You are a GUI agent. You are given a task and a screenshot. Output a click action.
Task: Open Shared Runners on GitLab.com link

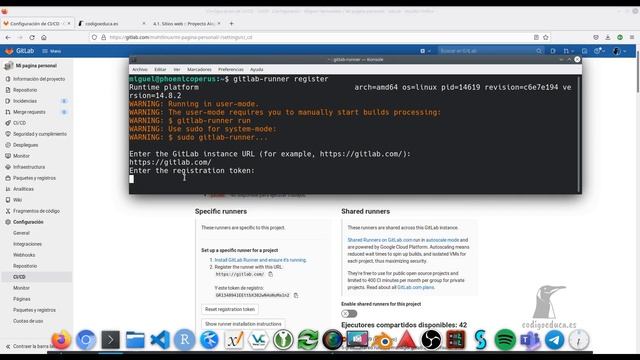pyautogui.click(x=380, y=240)
